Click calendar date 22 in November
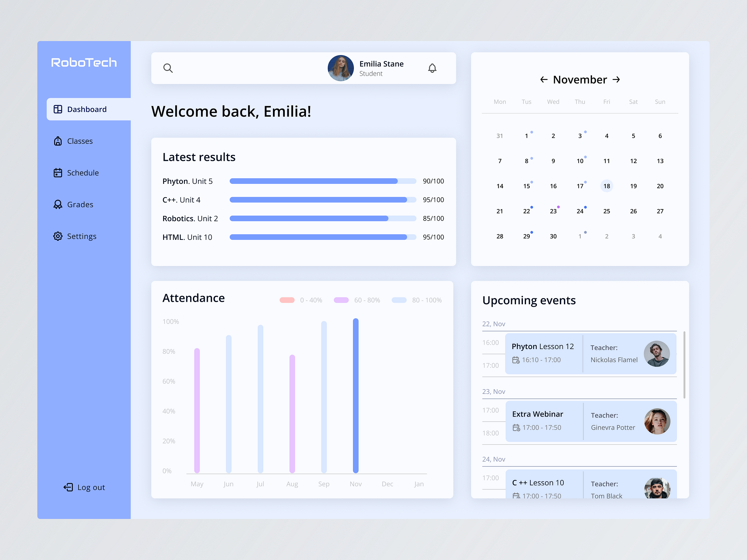Viewport: 747px width, 560px height. pyautogui.click(x=526, y=210)
